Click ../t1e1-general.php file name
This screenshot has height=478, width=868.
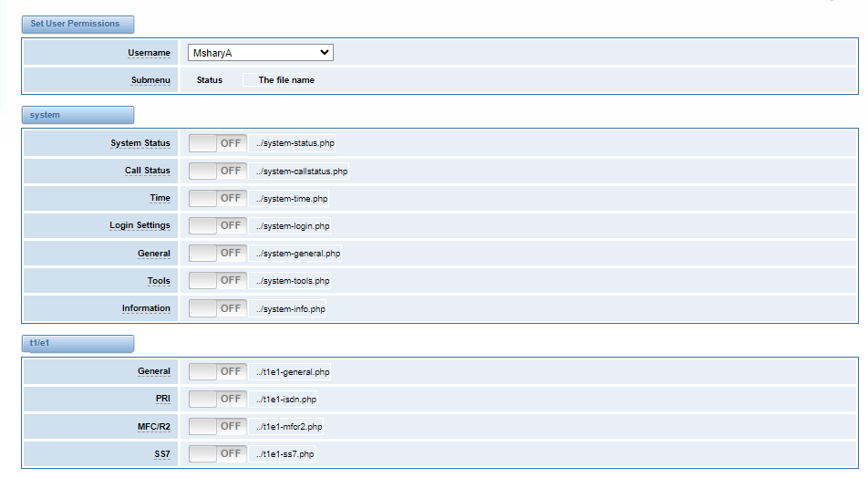tap(293, 371)
